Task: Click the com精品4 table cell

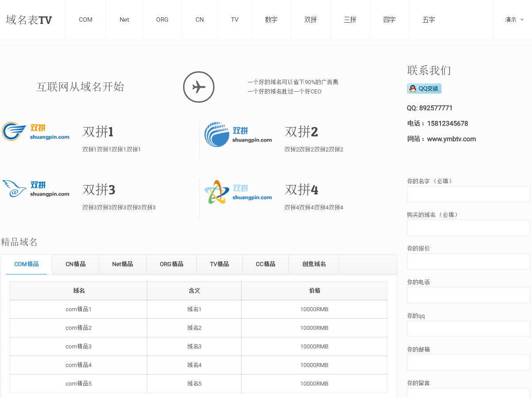Action: click(x=79, y=365)
